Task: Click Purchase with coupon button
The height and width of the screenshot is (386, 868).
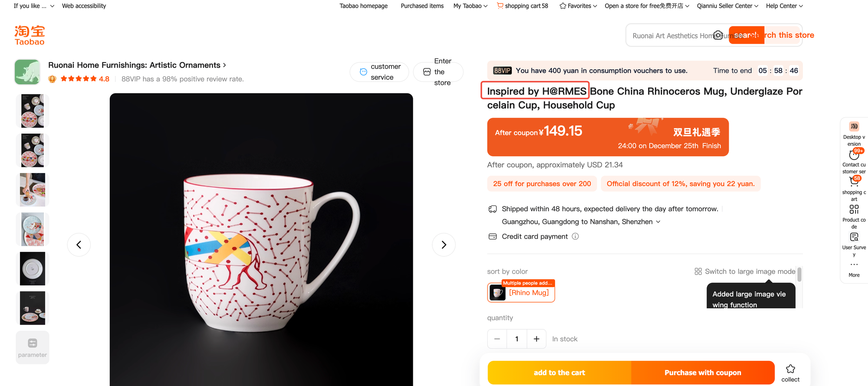Action: pyautogui.click(x=703, y=373)
